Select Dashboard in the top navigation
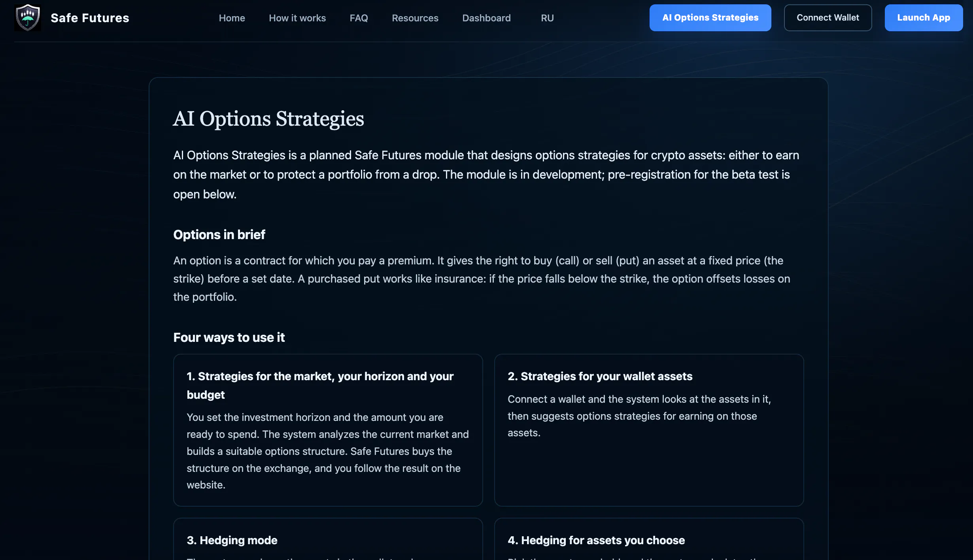973x560 pixels. 486,18
